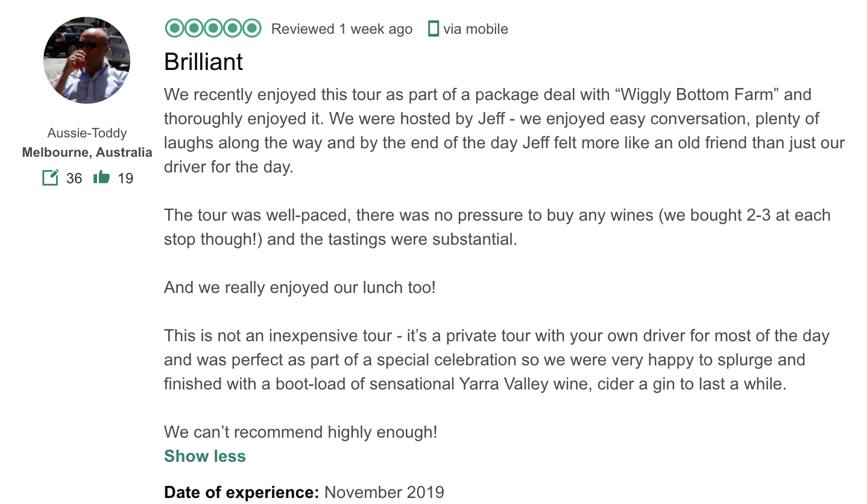Open Aussie-Toddy's profile photo
The image size is (867, 504).
(87, 60)
